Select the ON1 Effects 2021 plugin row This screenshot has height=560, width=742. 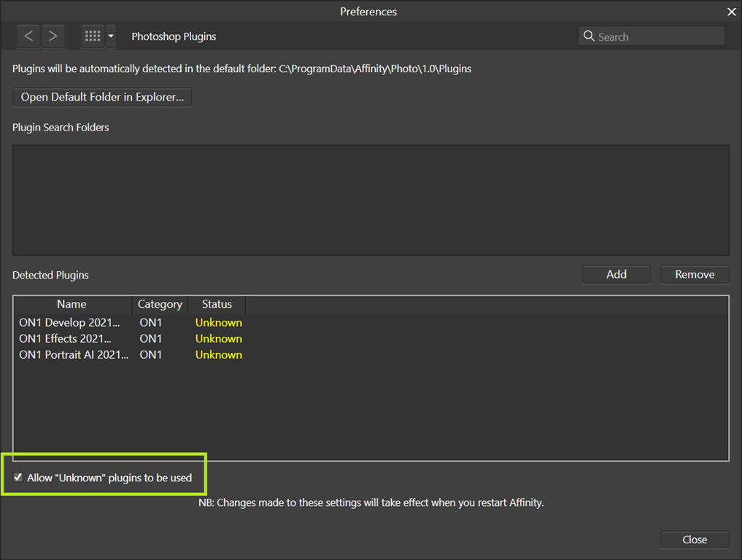(66, 338)
